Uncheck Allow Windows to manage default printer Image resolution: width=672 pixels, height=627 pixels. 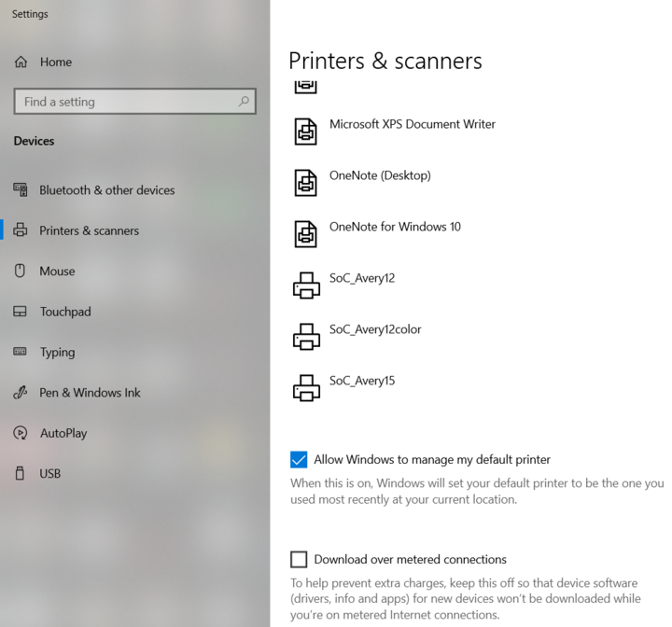pyautogui.click(x=299, y=459)
